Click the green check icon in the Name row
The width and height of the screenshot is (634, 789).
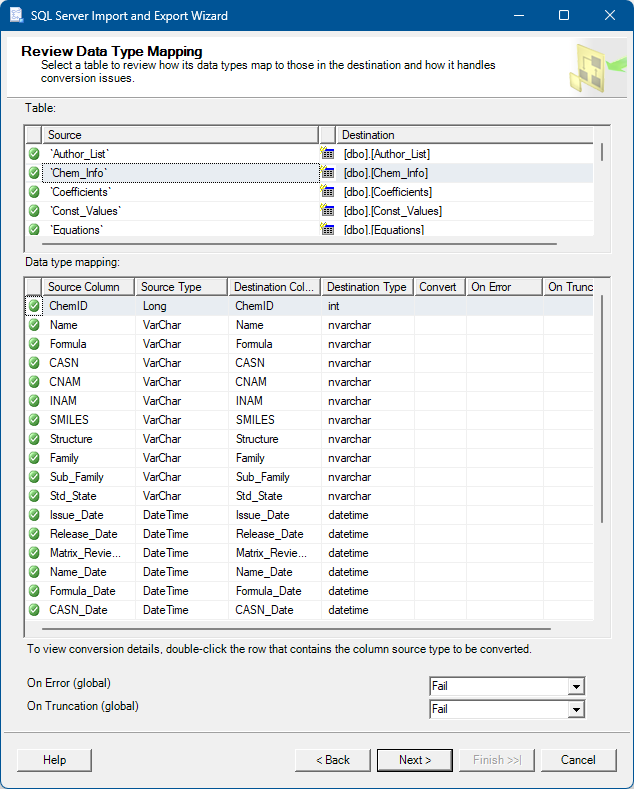click(34, 325)
